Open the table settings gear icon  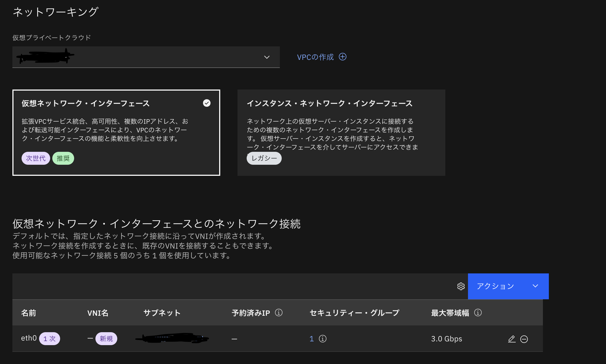click(x=461, y=286)
